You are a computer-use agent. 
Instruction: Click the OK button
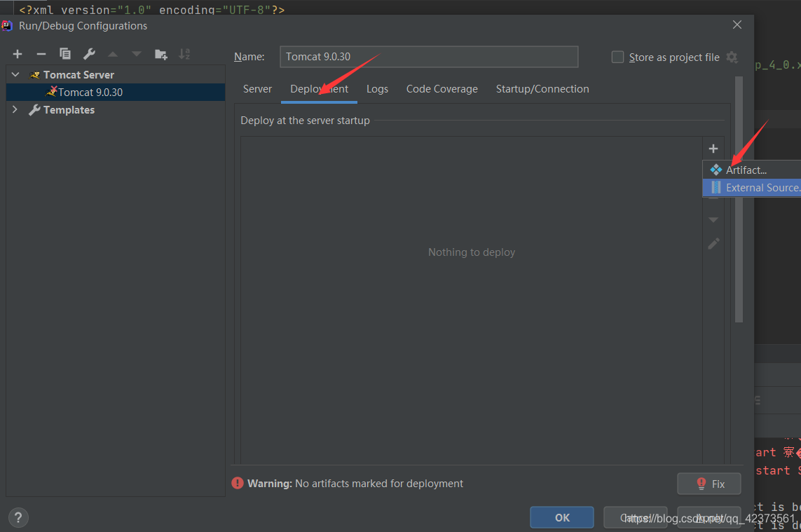click(562, 517)
